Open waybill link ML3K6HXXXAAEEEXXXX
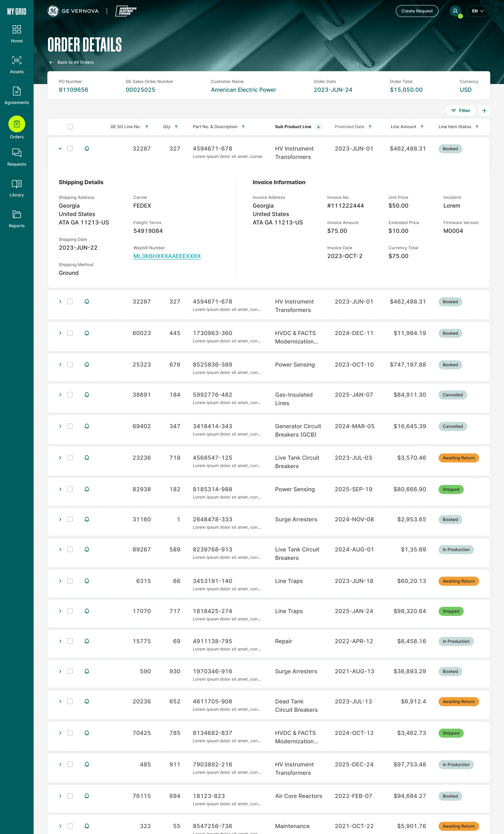The height and width of the screenshot is (834, 504). click(167, 256)
